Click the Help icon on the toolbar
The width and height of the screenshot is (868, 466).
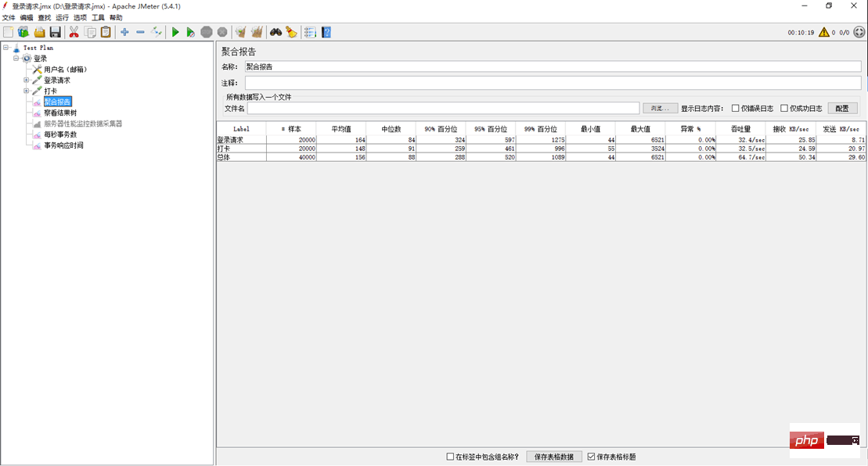click(x=326, y=31)
